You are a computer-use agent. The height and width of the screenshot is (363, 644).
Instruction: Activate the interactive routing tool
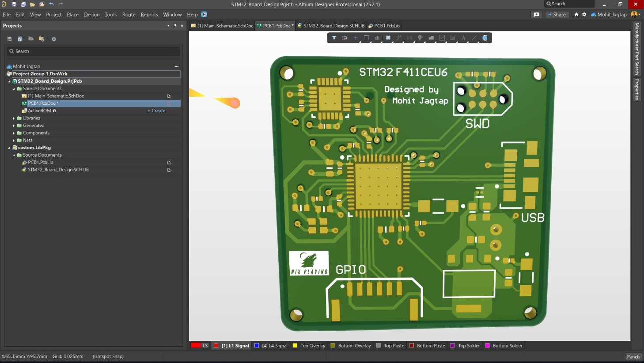tap(399, 38)
